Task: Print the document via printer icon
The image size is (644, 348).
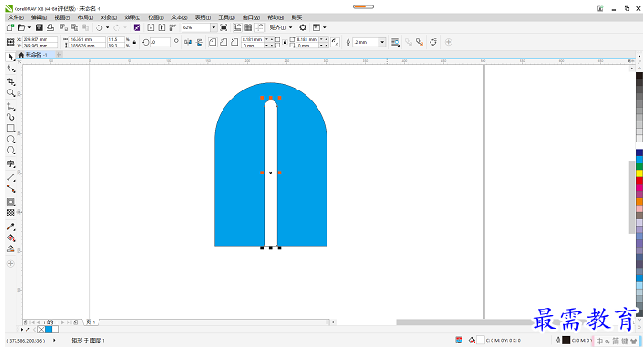Action: (x=50, y=27)
